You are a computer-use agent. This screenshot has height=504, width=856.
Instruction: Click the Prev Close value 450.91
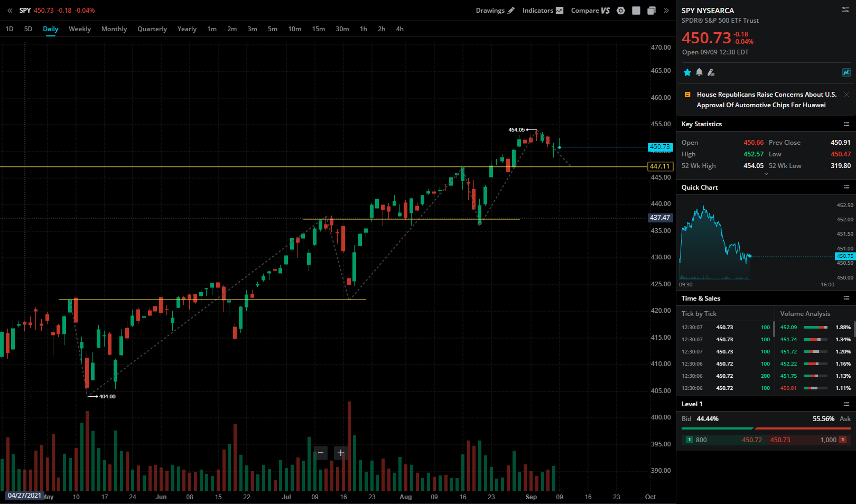[841, 143]
